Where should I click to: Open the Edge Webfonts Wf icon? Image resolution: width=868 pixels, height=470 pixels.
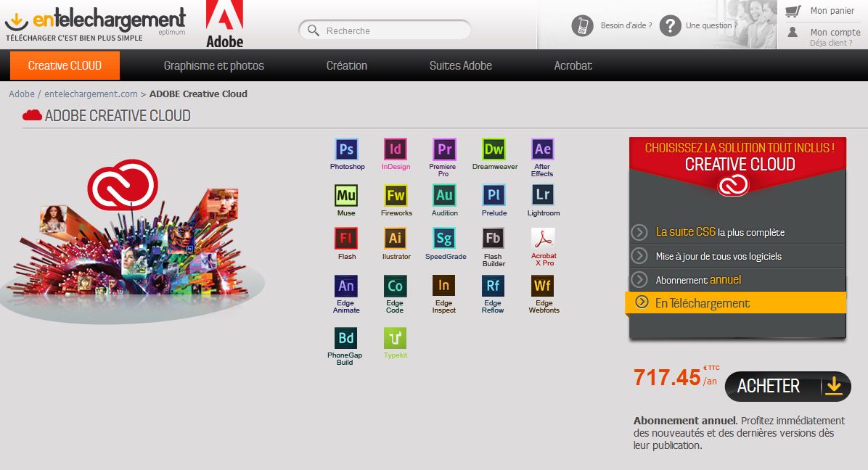pos(543,286)
